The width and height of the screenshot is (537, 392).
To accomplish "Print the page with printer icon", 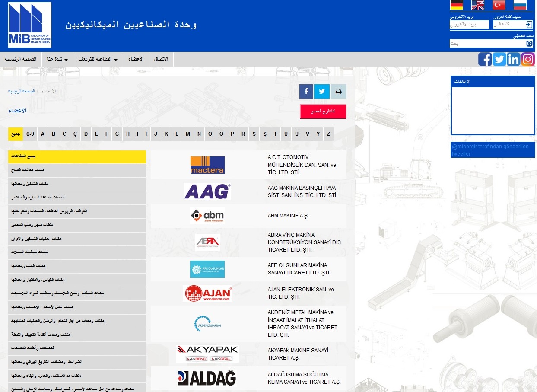I will [339, 92].
